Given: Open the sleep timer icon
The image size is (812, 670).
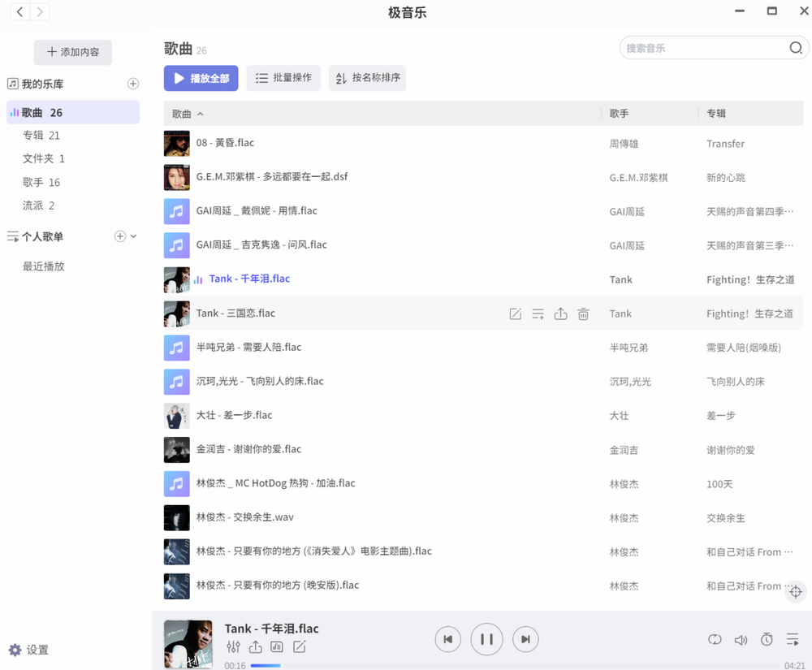Looking at the screenshot, I should point(767,640).
